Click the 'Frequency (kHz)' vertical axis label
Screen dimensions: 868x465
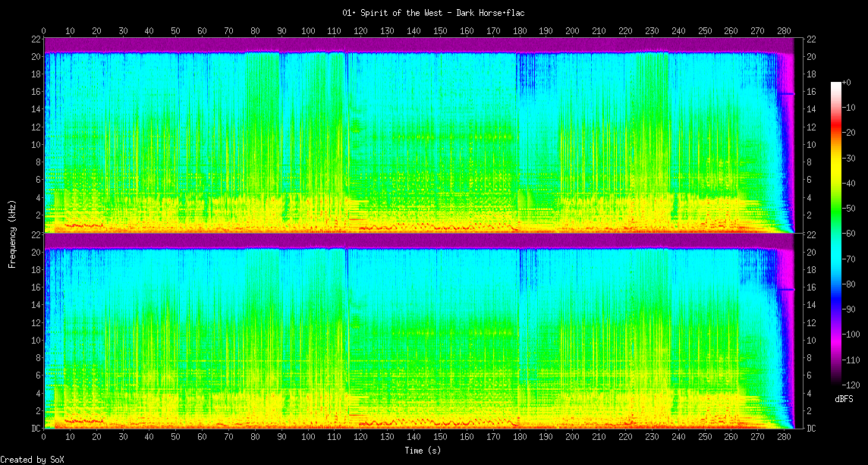(12, 232)
